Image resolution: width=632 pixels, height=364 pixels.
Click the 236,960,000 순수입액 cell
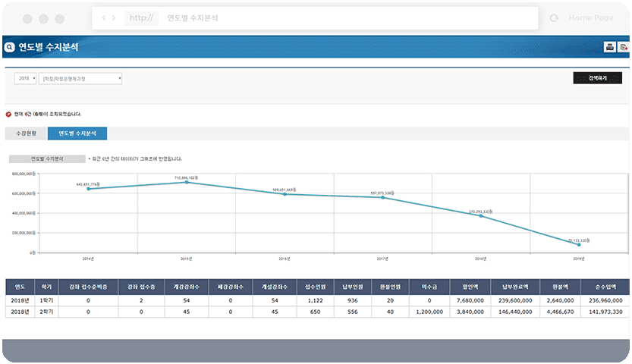coord(605,300)
